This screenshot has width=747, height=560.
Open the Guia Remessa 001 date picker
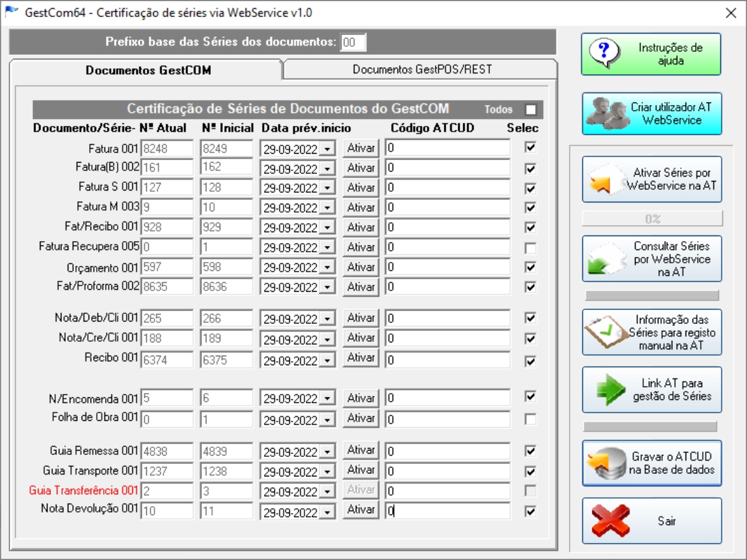[x=328, y=452]
